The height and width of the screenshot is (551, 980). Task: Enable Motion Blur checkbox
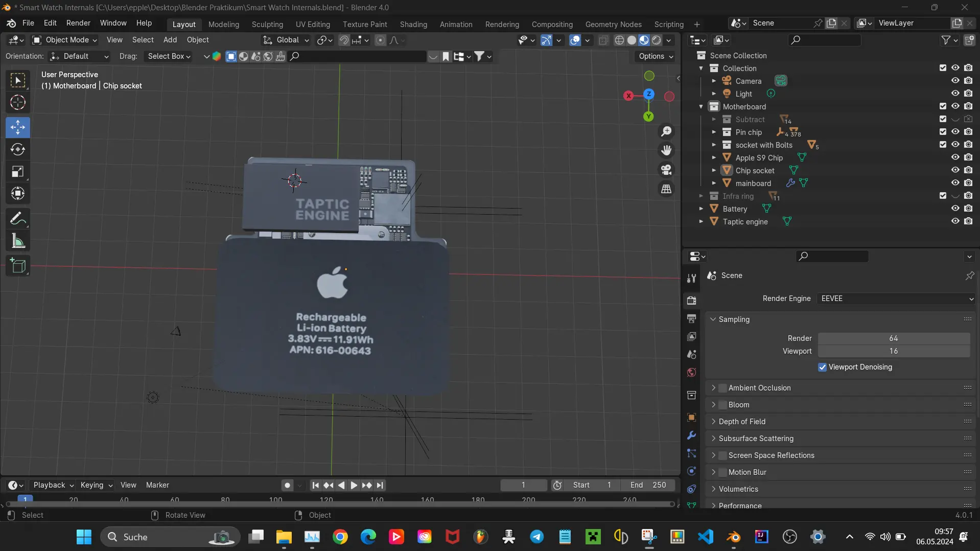tap(722, 472)
